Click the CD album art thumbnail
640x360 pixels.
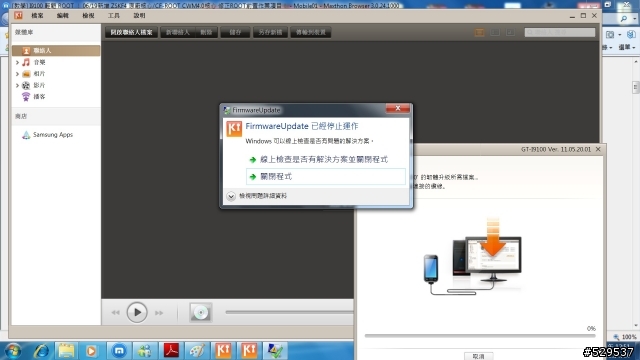(200, 313)
